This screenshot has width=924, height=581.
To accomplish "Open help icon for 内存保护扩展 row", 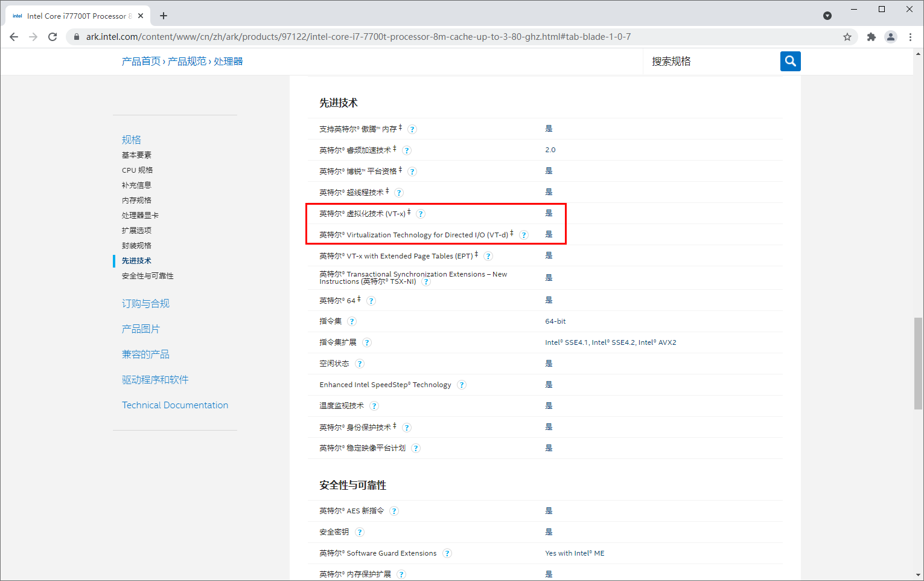I will [401, 574].
